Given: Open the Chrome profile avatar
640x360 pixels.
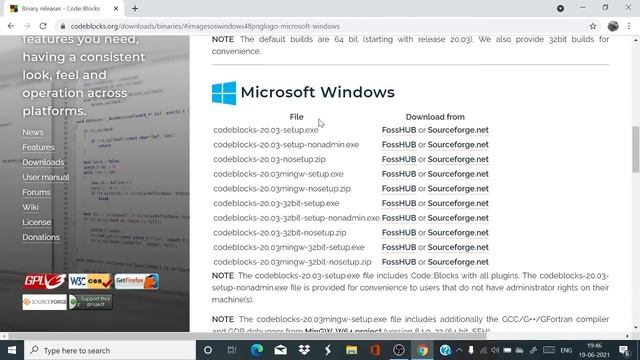Looking at the screenshot, I should [613, 26].
